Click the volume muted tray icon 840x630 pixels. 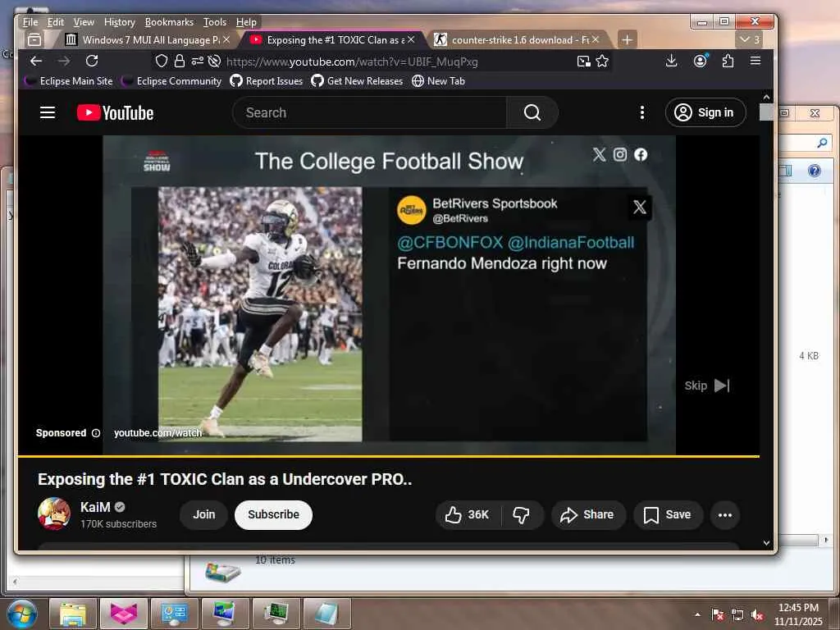[x=757, y=615]
